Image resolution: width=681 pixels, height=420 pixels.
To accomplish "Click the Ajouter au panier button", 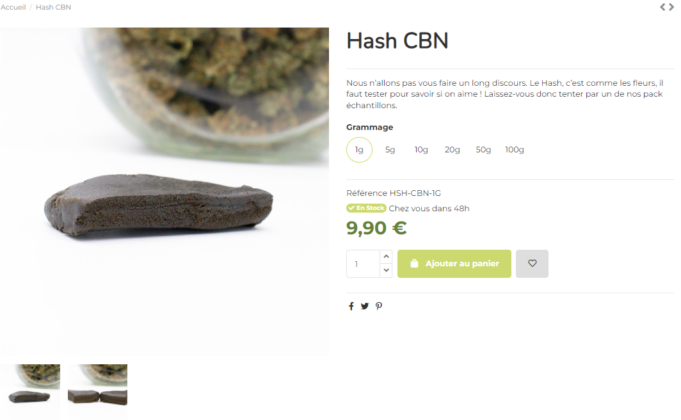I will (454, 264).
